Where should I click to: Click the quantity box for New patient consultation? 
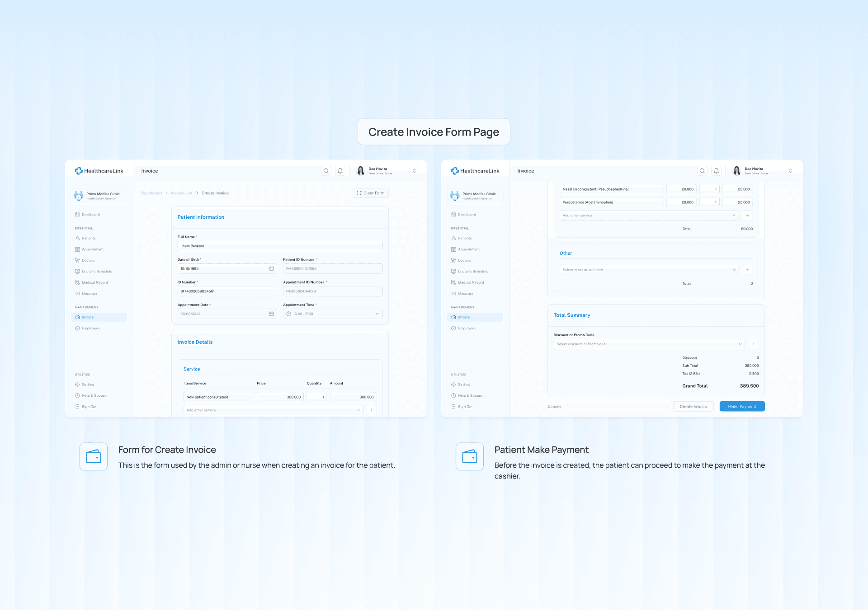click(x=316, y=397)
